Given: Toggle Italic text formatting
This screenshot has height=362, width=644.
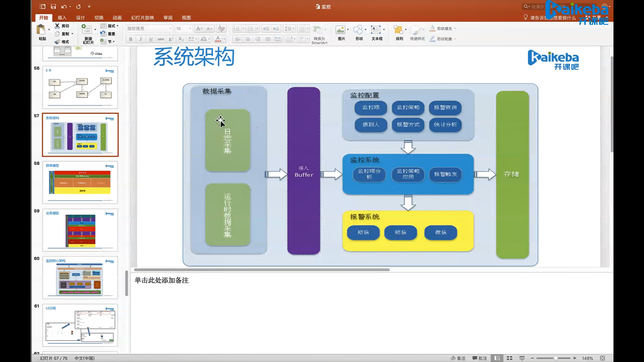Looking at the screenshot, I should [x=141, y=39].
